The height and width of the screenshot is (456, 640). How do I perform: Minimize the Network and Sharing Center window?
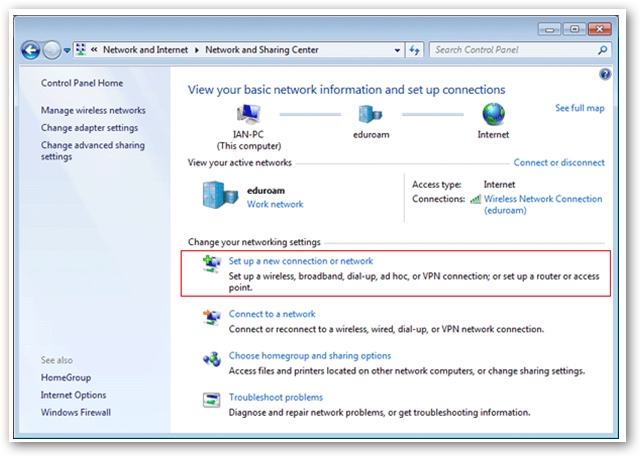point(549,29)
